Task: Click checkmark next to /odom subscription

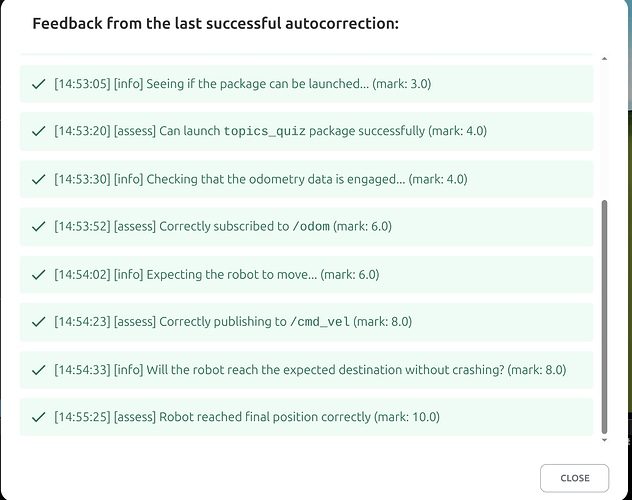Action: tap(38, 226)
